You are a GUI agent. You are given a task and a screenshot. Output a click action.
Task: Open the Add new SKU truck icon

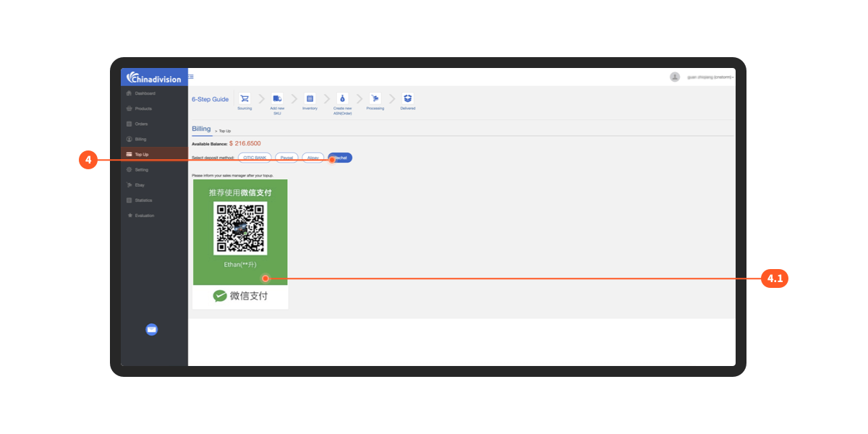click(277, 98)
